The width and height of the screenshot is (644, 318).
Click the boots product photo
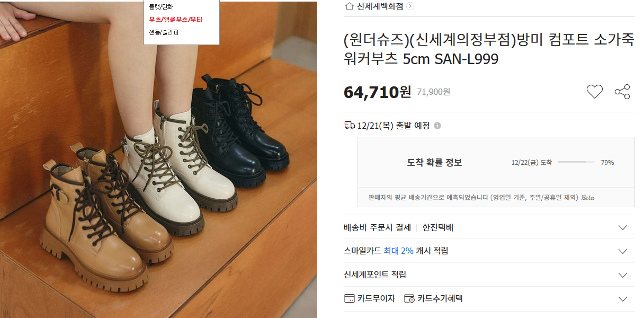point(158,159)
